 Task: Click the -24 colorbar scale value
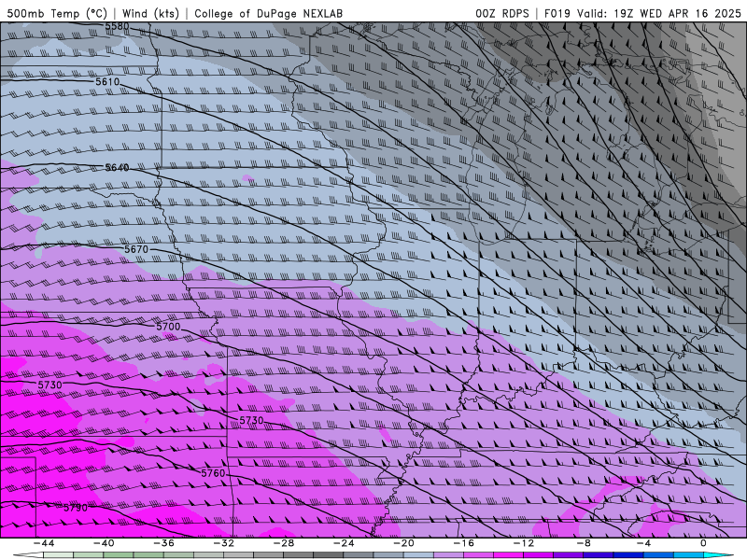click(x=344, y=543)
